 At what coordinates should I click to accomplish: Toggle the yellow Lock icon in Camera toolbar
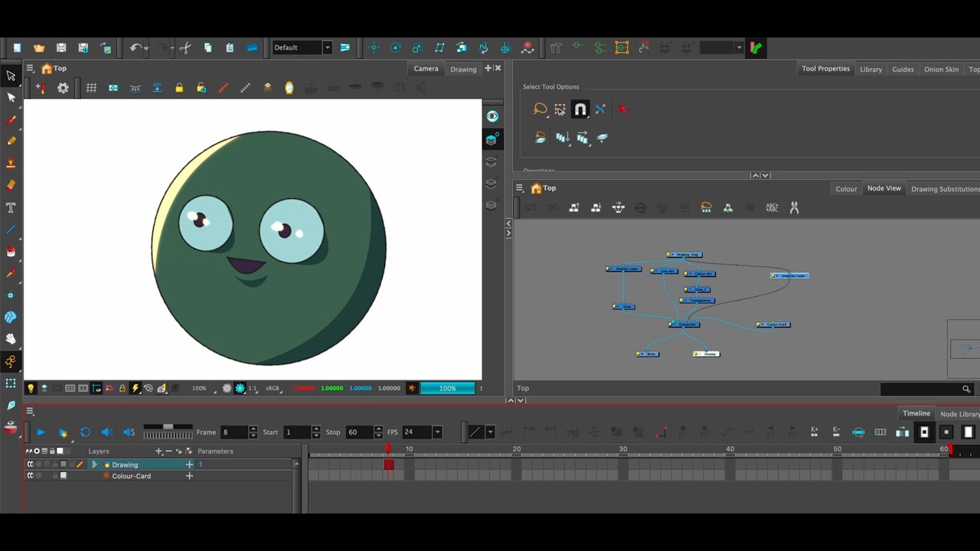pyautogui.click(x=179, y=88)
